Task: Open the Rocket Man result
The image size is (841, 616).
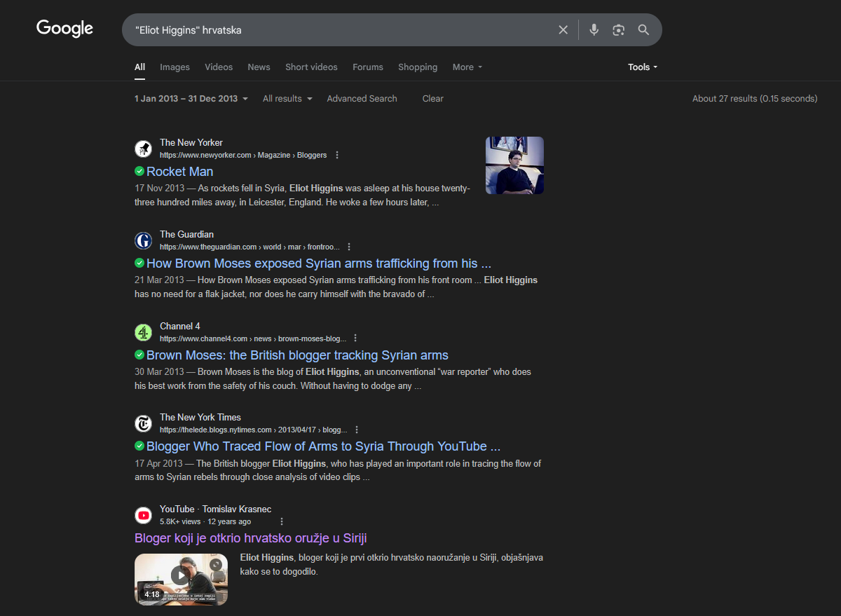Action: (179, 171)
